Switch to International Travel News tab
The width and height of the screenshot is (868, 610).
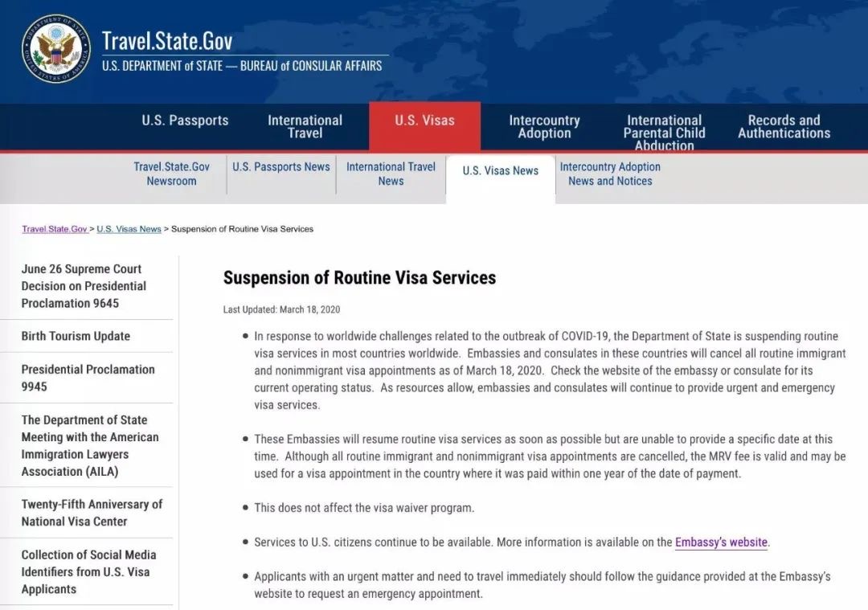391,174
